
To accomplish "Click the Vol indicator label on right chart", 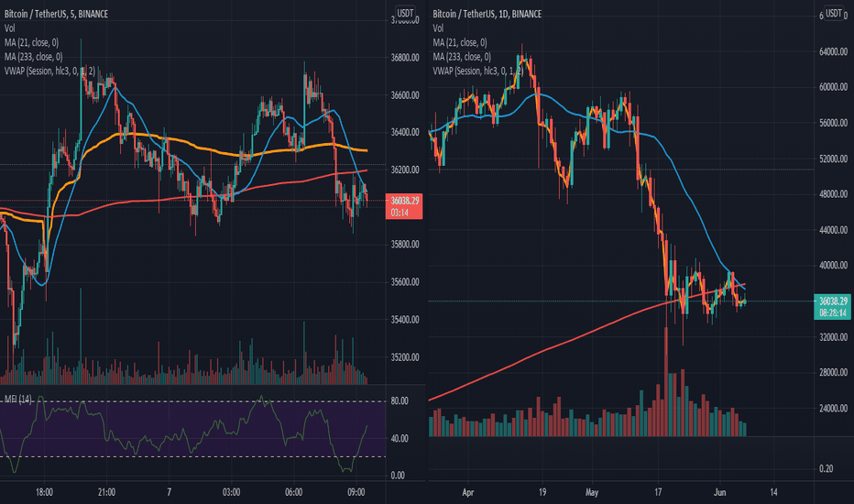I will pyautogui.click(x=438, y=28).
